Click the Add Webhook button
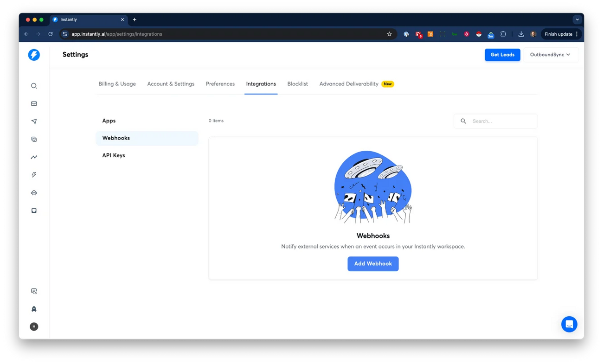Screen dimensions: 603x364 click(373, 263)
